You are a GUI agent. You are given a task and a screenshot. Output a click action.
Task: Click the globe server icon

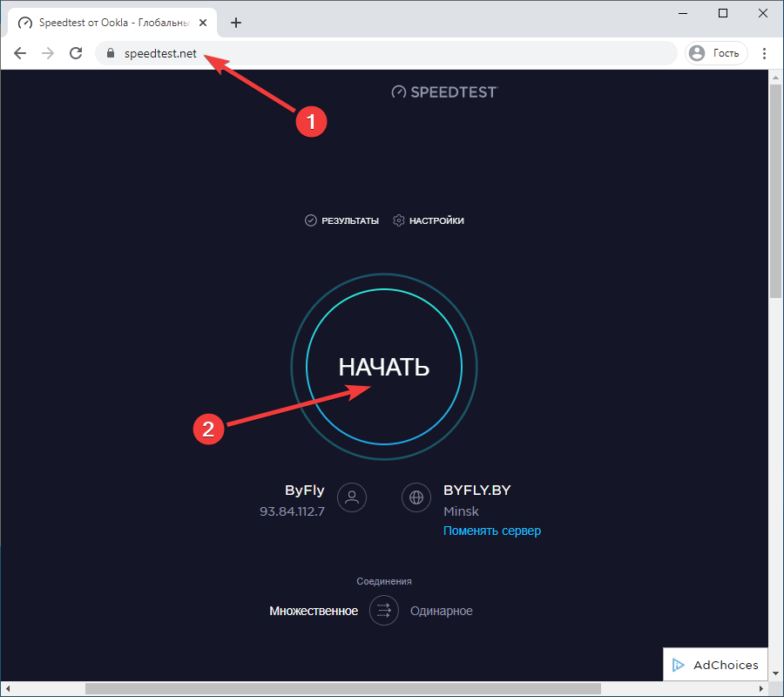click(416, 497)
